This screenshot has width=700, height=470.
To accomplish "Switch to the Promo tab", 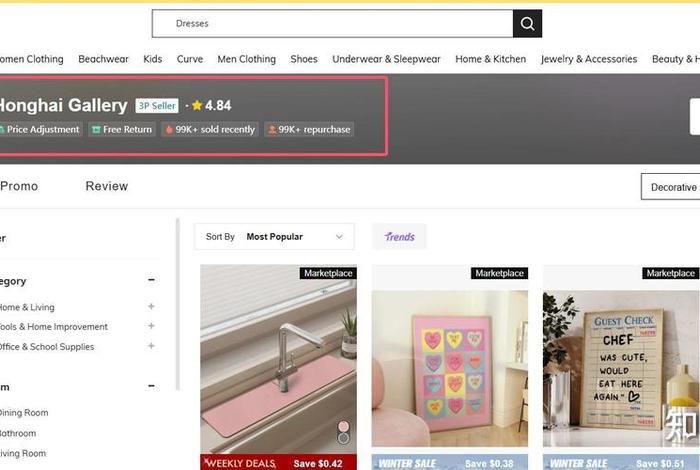I will (x=19, y=186).
